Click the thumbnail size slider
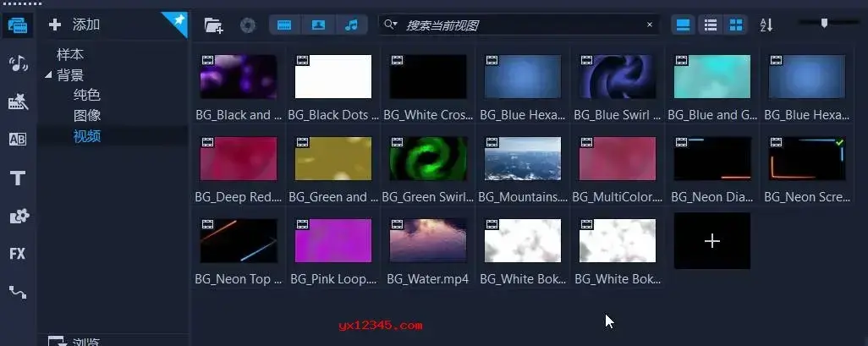Viewport: 868px width, 346px height. coord(824,23)
